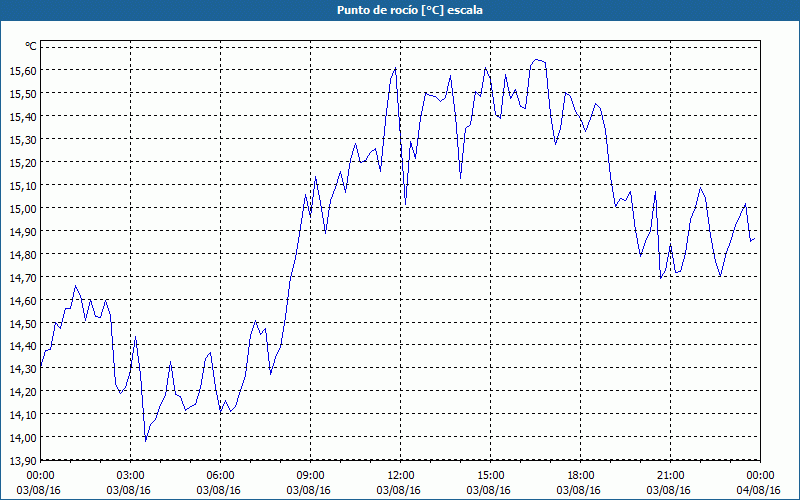The image size is (800, 500).
Task: Click the 15,00 y-axis value
Action: (23, 208)
